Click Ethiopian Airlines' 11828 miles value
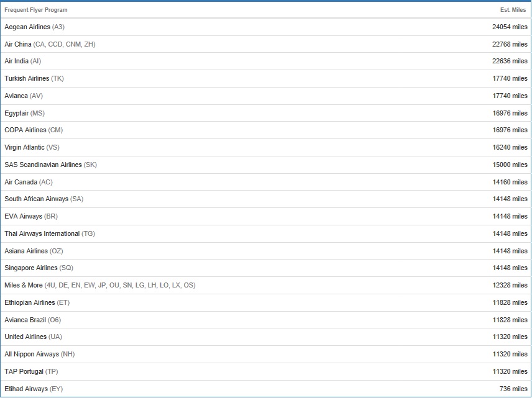Screen dimensions: 532x398 tap(510, 302)
